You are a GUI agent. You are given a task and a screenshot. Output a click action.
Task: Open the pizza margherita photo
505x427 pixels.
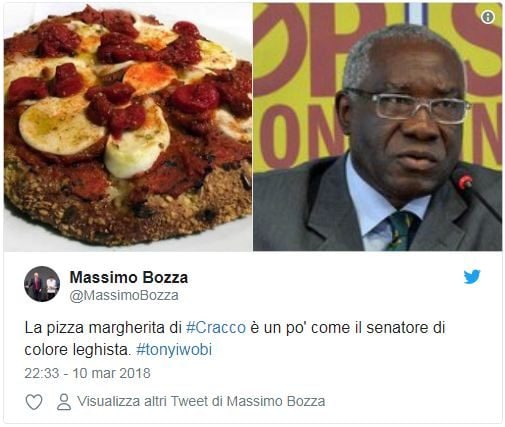coord(128,127)
